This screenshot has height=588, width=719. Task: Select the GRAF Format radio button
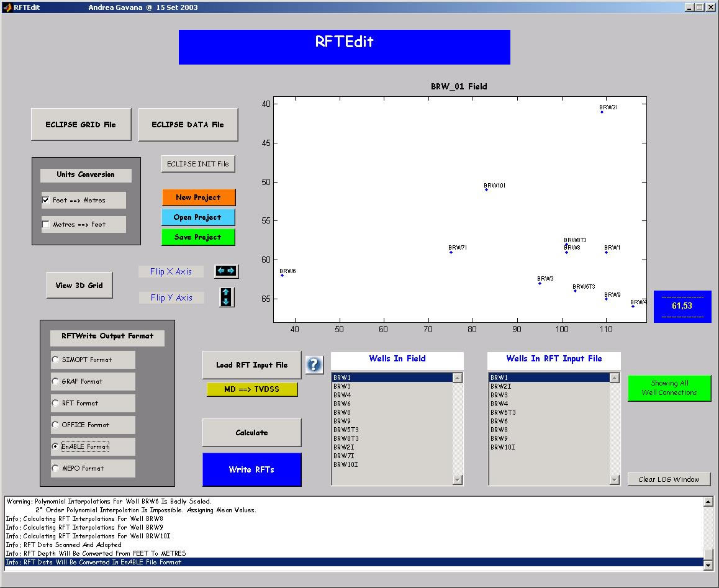click(x=56, y=381)
